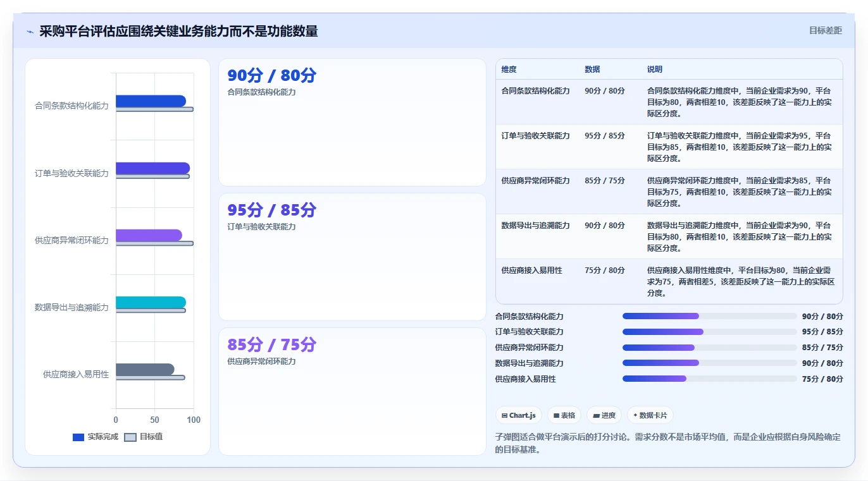Click the table description starting 供应商异常闭环能力维度中

[740, 192]
